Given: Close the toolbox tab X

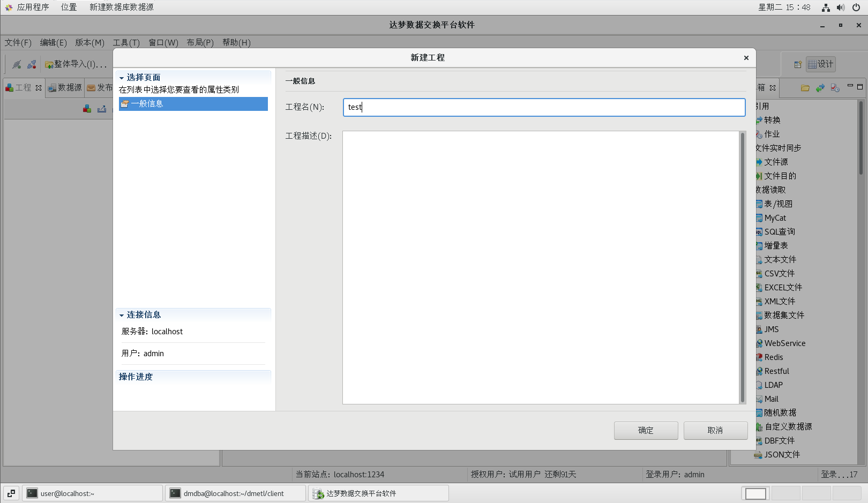Looking at the screenshot, I should pyautogui.click(x=773, y=88).
